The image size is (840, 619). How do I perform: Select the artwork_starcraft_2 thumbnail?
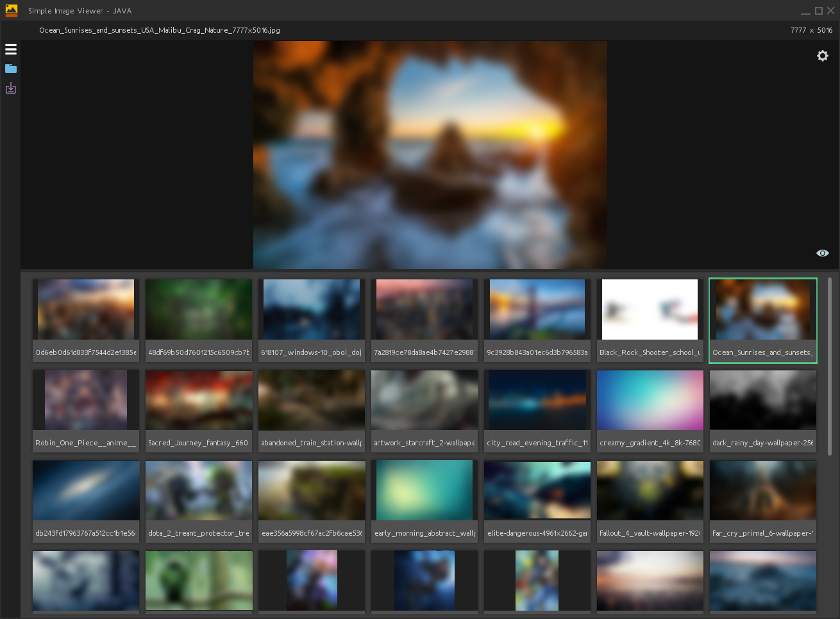tap(424, 411)
